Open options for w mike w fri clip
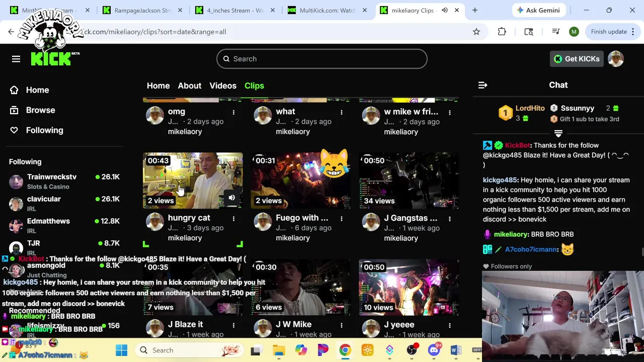The width and height of the screenshot is (644, 362). pos(450,112)
